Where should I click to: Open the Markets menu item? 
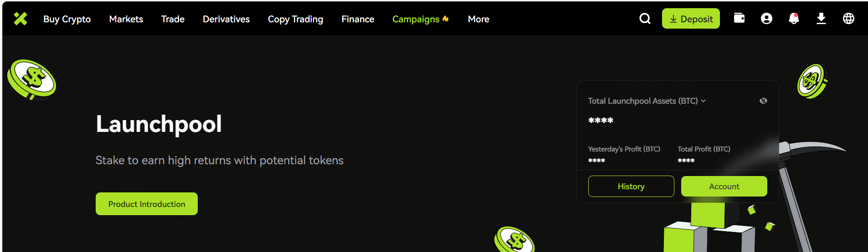pos(126,19)
